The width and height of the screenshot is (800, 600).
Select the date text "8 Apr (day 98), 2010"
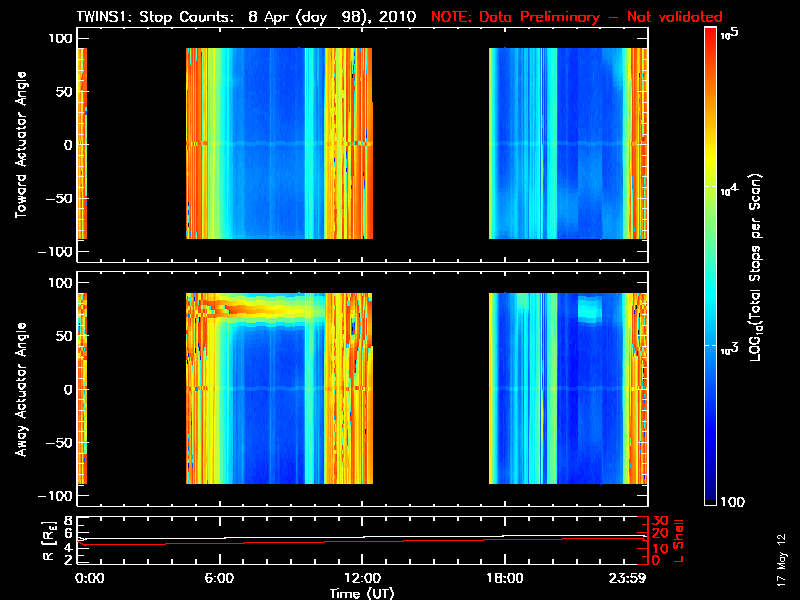pos(332,17)
